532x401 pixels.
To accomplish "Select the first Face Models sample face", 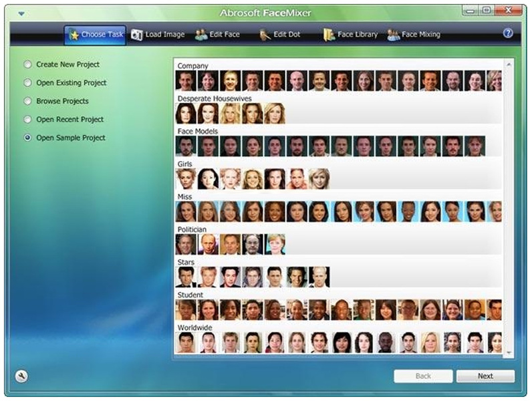I will pyautogui.click(x=186, y=146).
